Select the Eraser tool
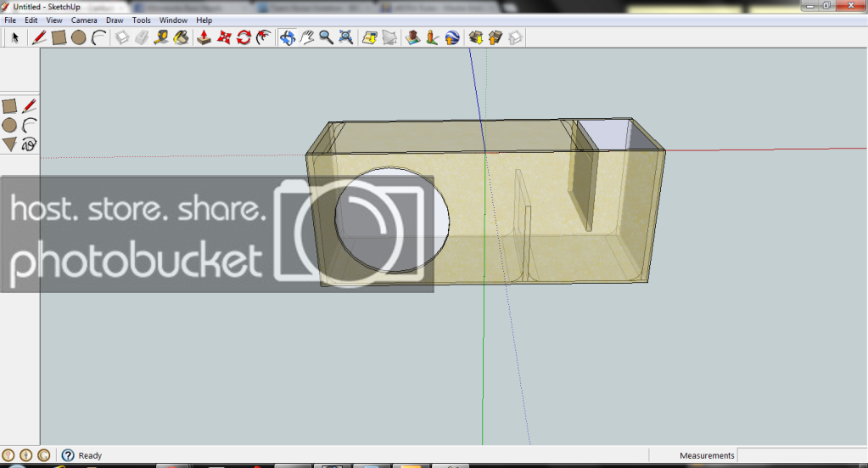 pyautogui.click(x=142, y=37)
